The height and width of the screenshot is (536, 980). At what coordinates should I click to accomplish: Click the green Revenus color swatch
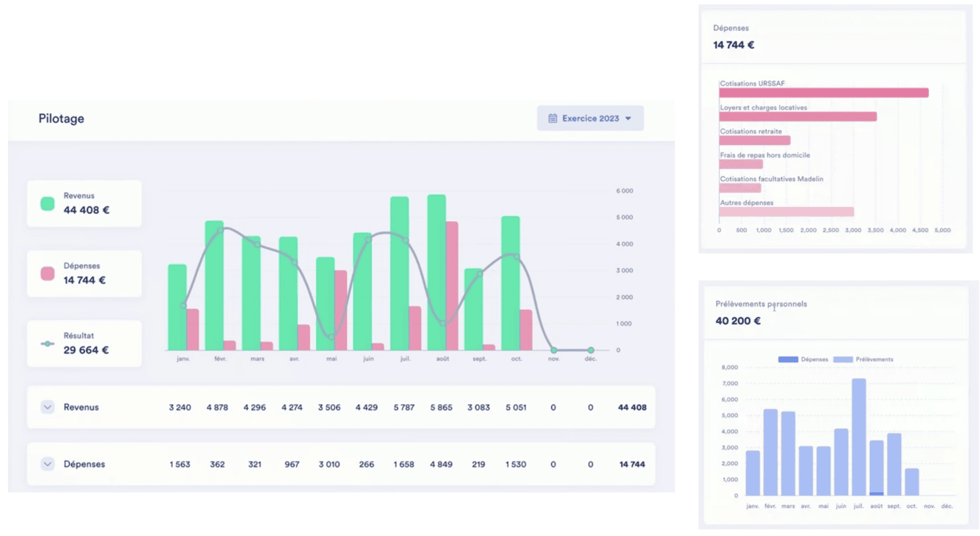pyautogui.click(x=47, y=203)
